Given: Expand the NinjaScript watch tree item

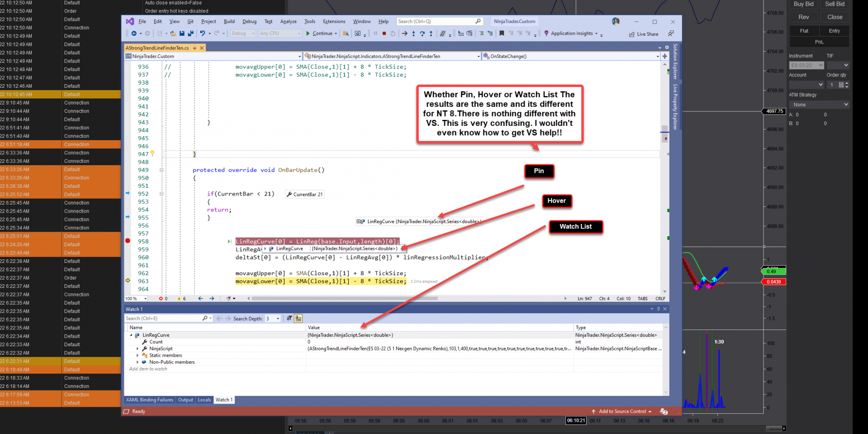Looking at the screenshot, I should coord(137,349).
